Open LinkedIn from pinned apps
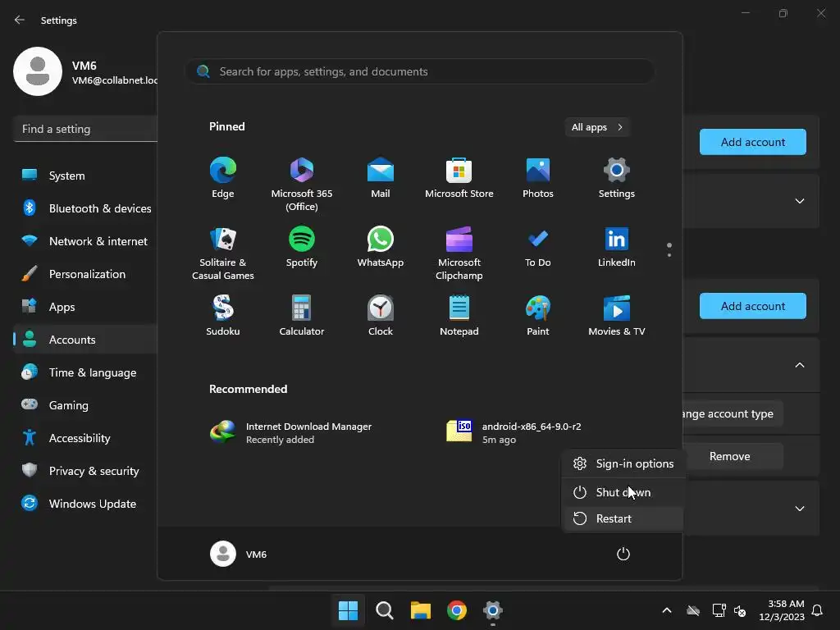Viewport: 840px width, 630px height. pos(617,246)
